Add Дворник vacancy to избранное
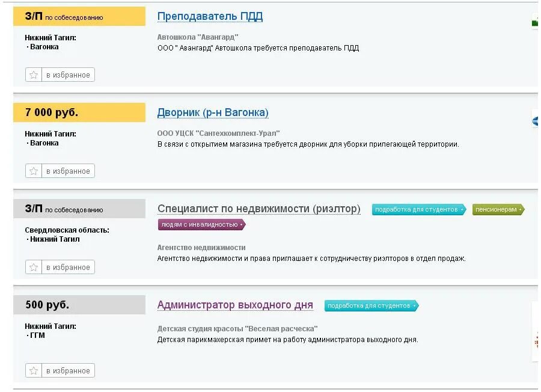The width and height of the screenshot is (541, 392). tap(68, 171)
